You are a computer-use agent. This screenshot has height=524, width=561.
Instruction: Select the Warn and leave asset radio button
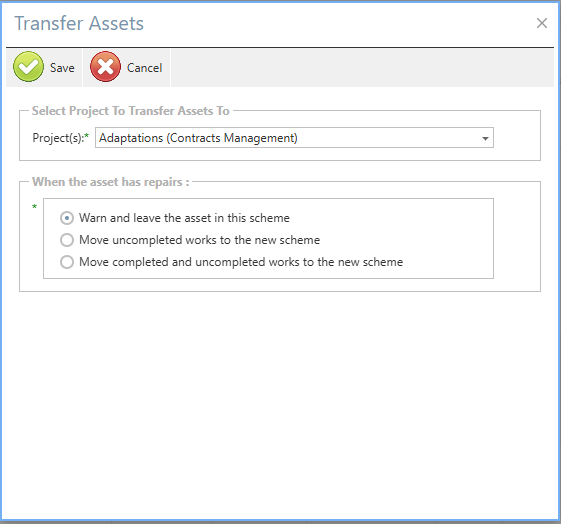pos(67,218)
